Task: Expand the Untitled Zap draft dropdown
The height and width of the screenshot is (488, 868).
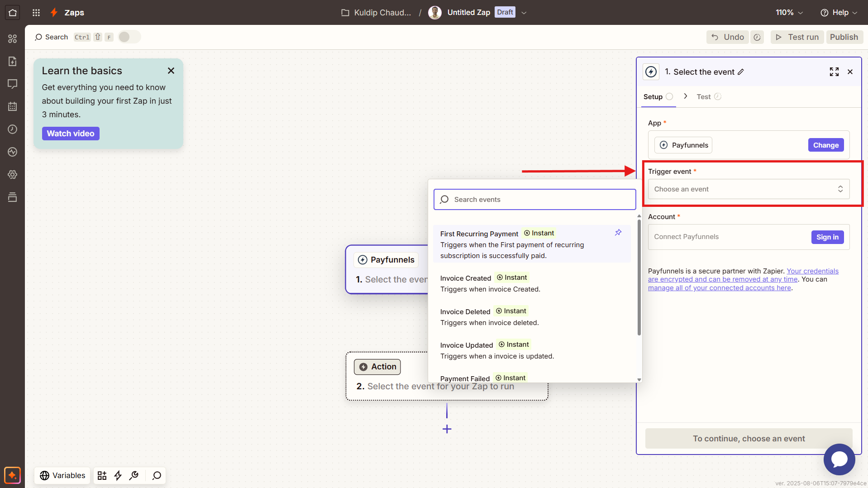Action: [524, 13]
